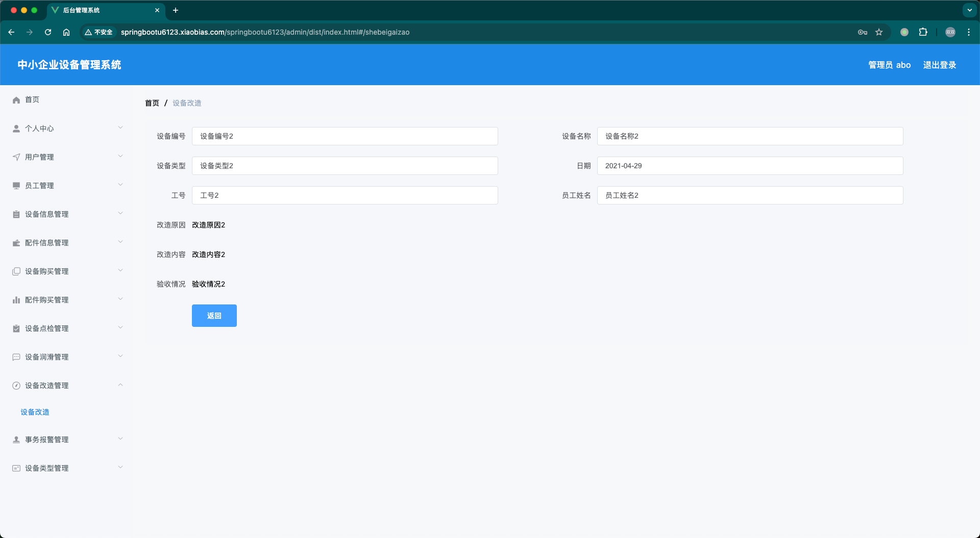This screenshot has height=538, width=980.
Task: Select the 设备改造 submenu item
Action: click(66, 412)
